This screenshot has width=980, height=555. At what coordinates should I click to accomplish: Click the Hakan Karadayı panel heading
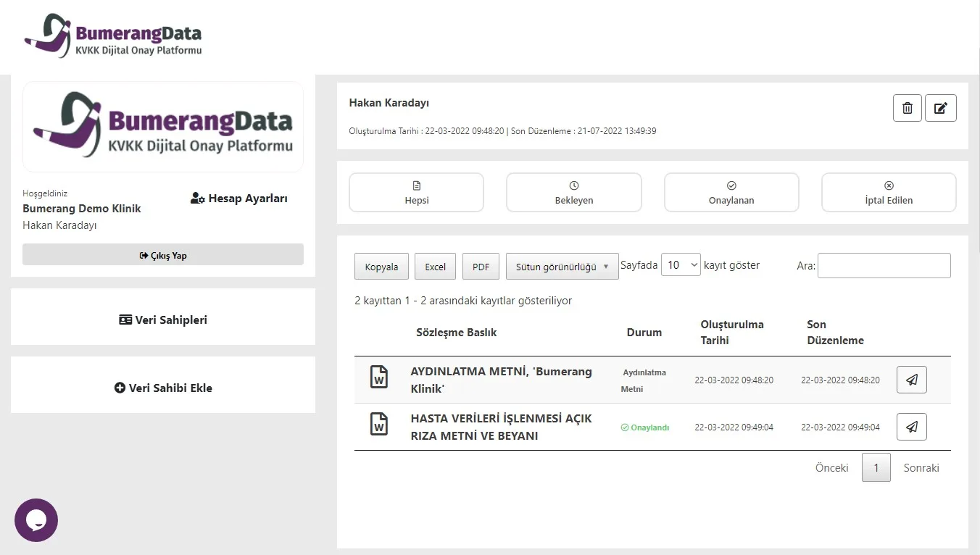[x=389, y=103]
